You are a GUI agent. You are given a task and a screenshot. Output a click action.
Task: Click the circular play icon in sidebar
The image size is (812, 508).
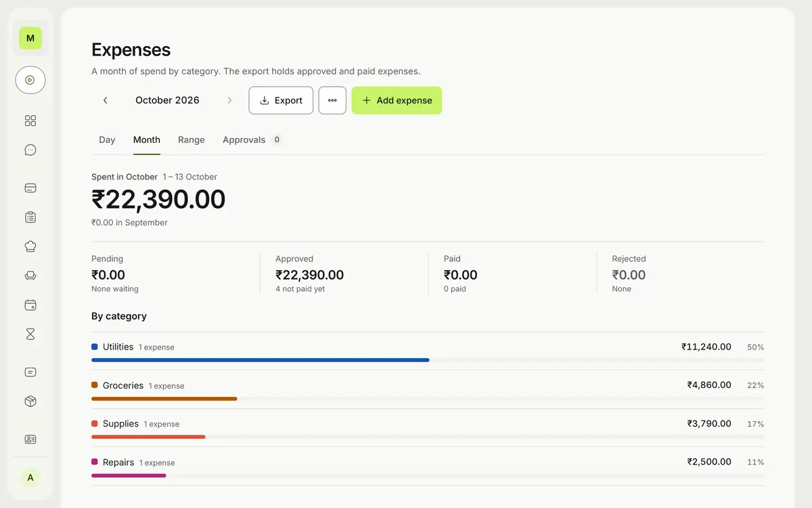(30, 80)
